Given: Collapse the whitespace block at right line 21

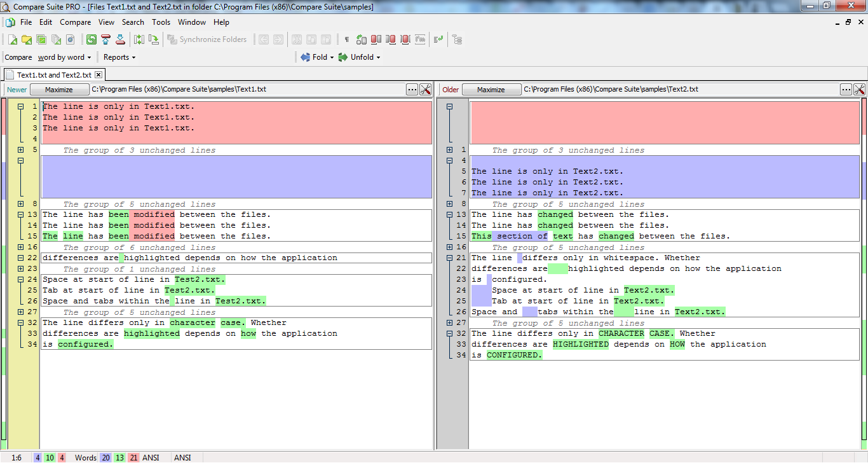Looking at the screenshot, I should pyautogui.click(x=450, y=258).
